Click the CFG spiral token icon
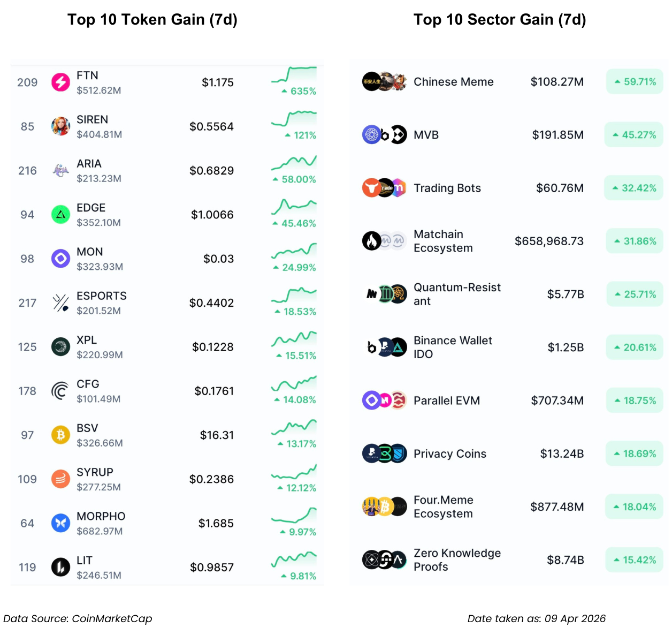The image size is (672, 635). point(60,391)
